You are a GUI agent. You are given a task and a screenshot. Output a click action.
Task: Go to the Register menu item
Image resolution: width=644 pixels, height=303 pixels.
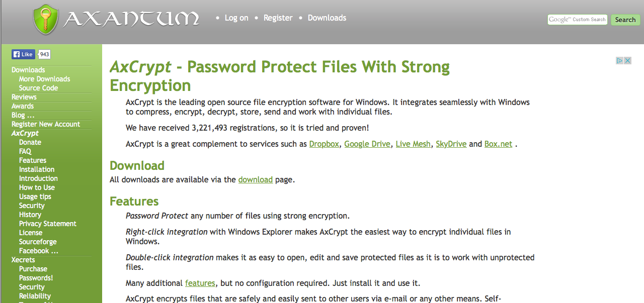pyautogui.click(x=278, y=18)
